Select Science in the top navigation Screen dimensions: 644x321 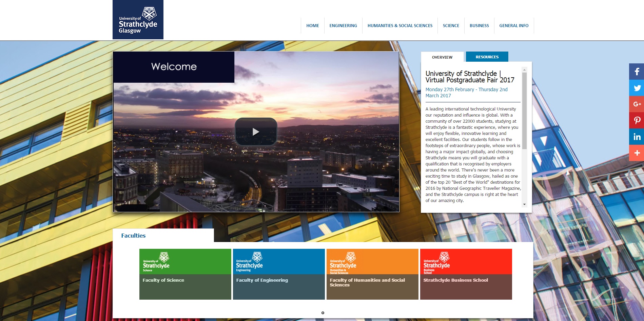click(x=451, y=25)
